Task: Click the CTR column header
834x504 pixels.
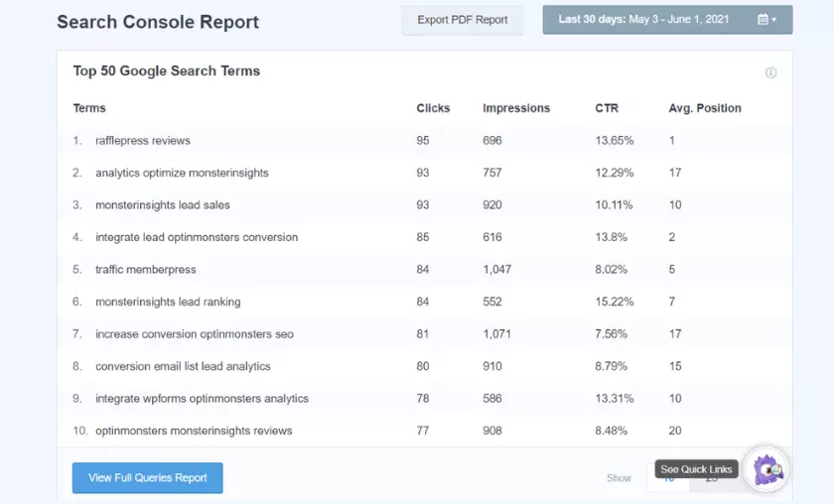Action: (607, 108)
